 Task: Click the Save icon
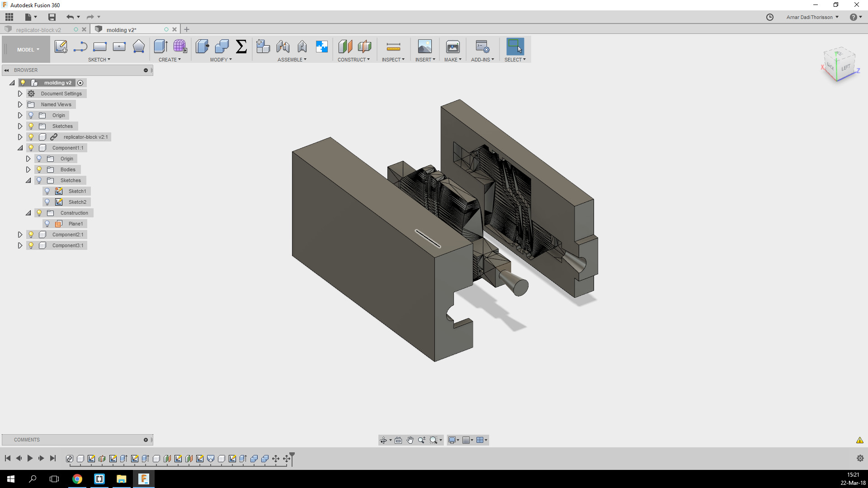click(52, 17)
